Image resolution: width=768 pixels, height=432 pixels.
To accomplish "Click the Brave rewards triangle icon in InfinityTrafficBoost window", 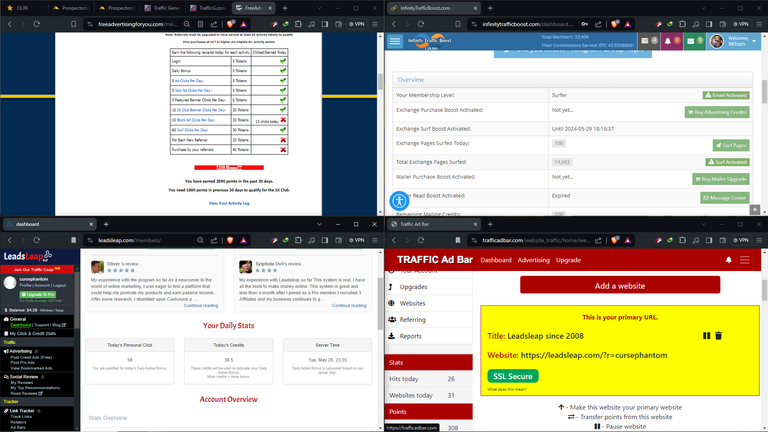I will pyautogui.click(x=627, y=24).
